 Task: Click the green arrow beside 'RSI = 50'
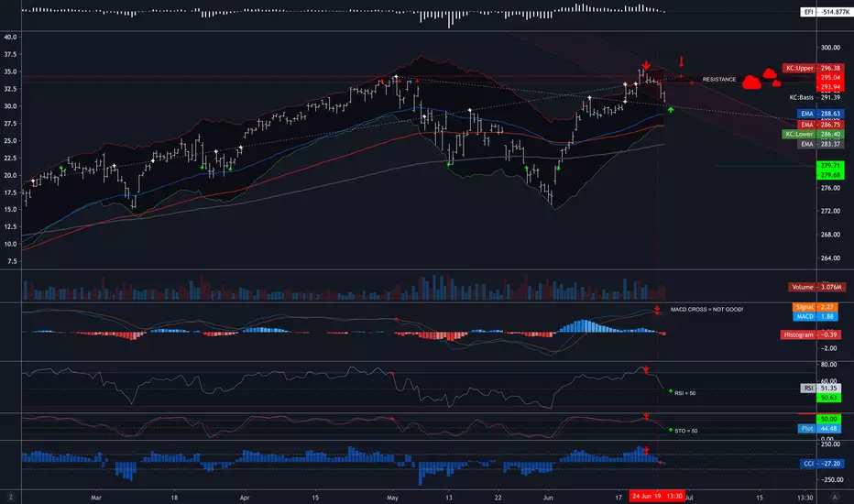coord(671,391)
